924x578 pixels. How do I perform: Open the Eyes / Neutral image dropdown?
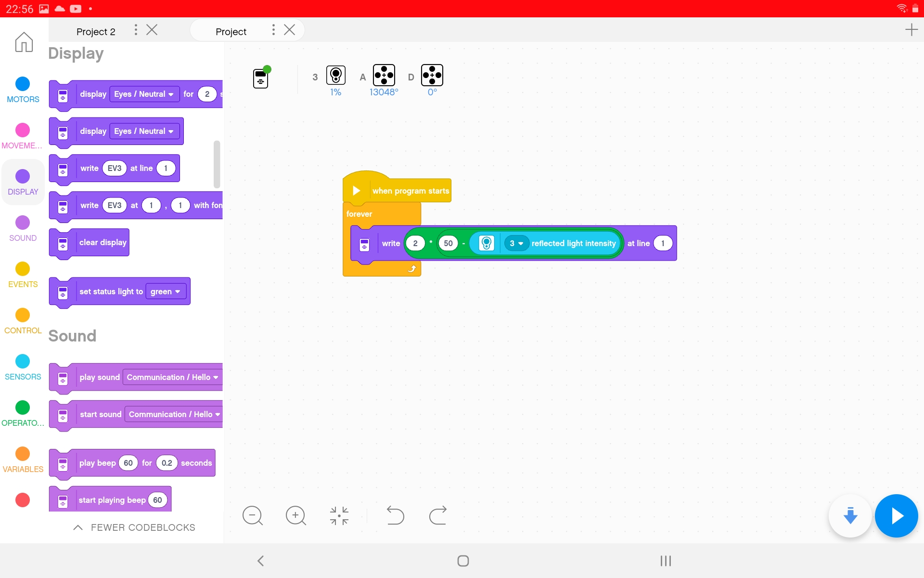[143, 94]
